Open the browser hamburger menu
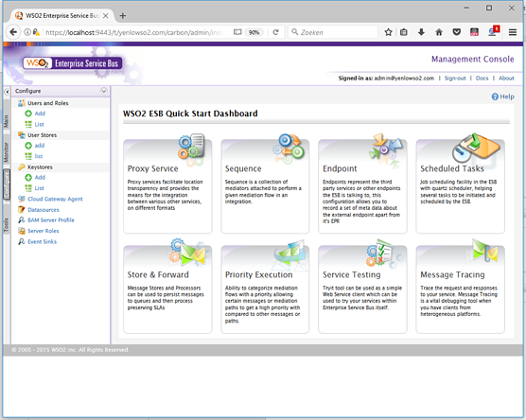Screen dimensions: 526x420 [513, 32]
